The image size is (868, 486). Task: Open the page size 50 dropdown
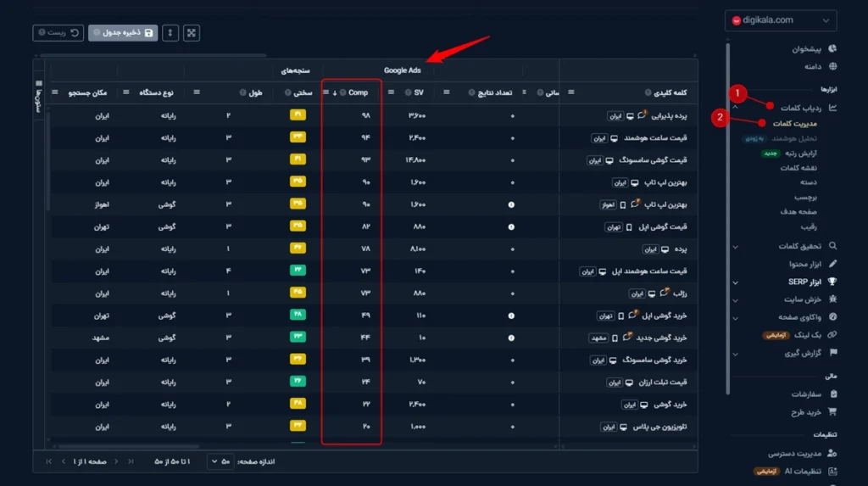pyautogui.click(x=220, y=461)
